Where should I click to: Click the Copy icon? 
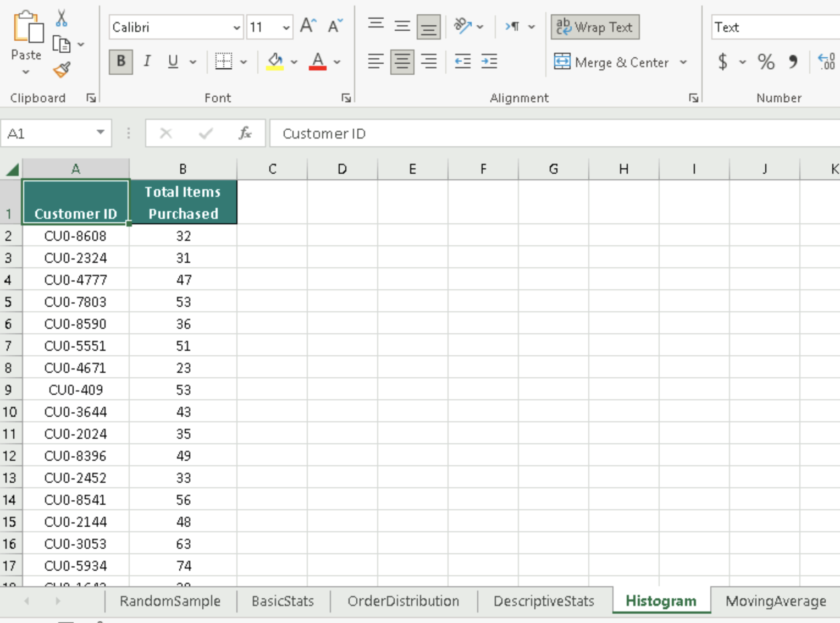[x=60, y=43]
